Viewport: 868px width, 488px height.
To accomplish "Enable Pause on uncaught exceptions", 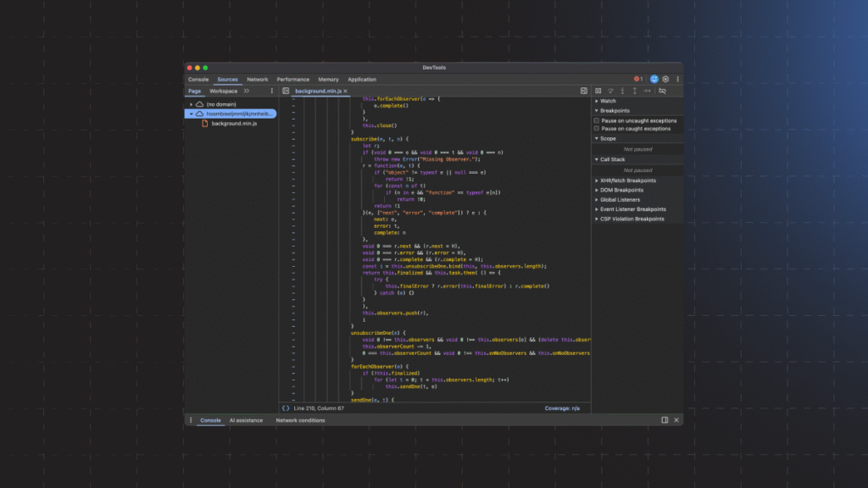I will [597, 120].
